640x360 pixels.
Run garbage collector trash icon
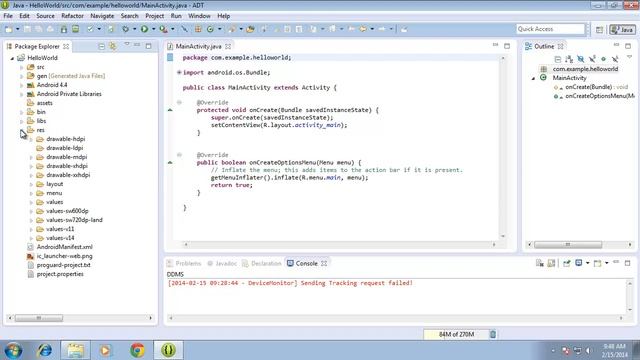(493, 334)
